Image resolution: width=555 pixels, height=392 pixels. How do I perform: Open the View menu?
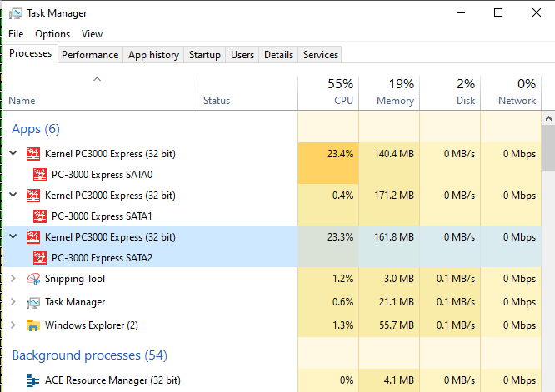[92, 34]
